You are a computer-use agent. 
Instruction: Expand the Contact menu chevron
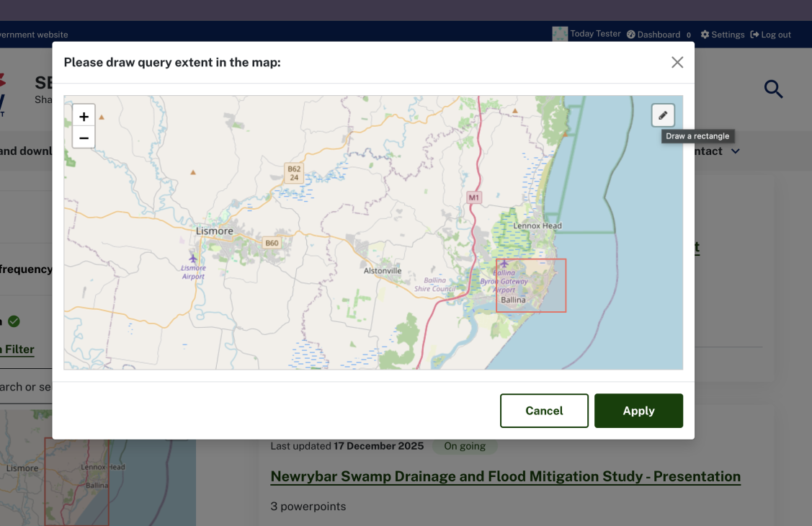(x=736, y=151)
